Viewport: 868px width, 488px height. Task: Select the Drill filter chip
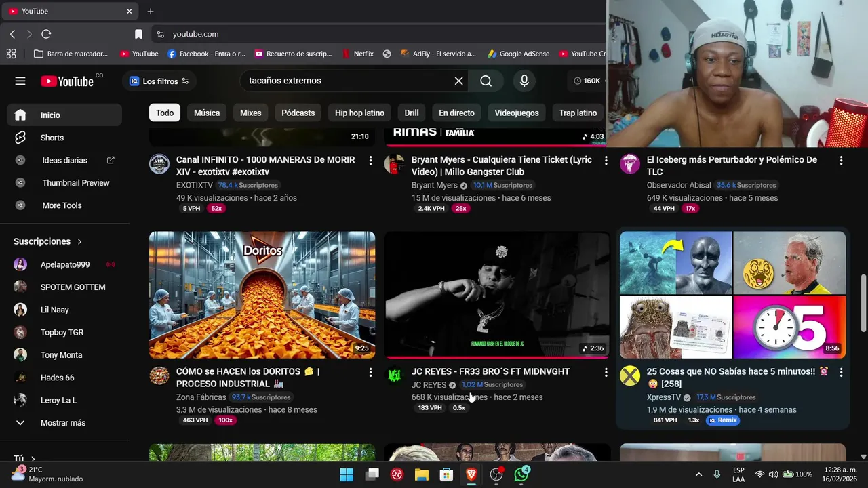412,113
